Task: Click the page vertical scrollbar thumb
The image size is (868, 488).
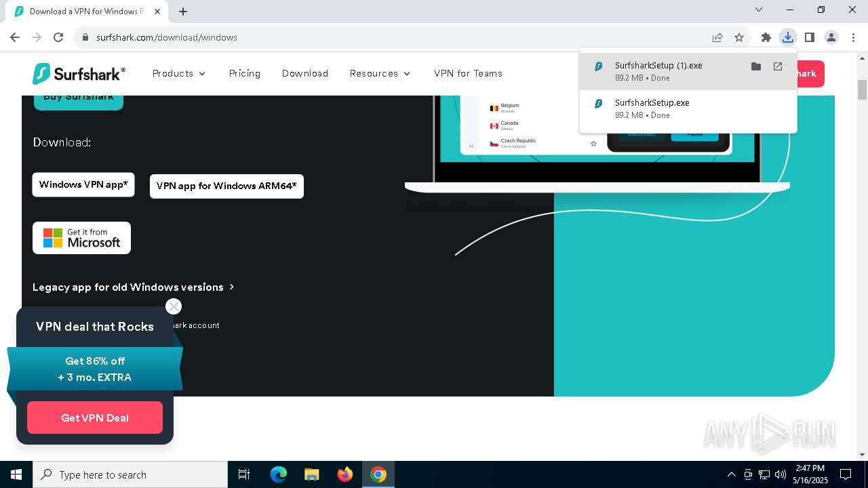Action: [x=862, y=89]
